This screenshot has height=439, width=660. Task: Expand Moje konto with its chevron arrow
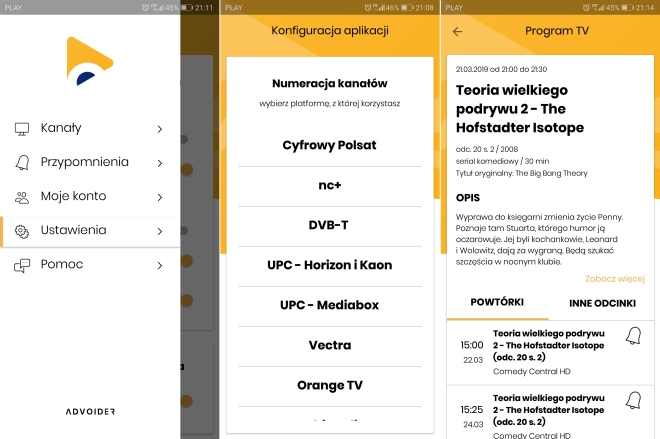160,196
